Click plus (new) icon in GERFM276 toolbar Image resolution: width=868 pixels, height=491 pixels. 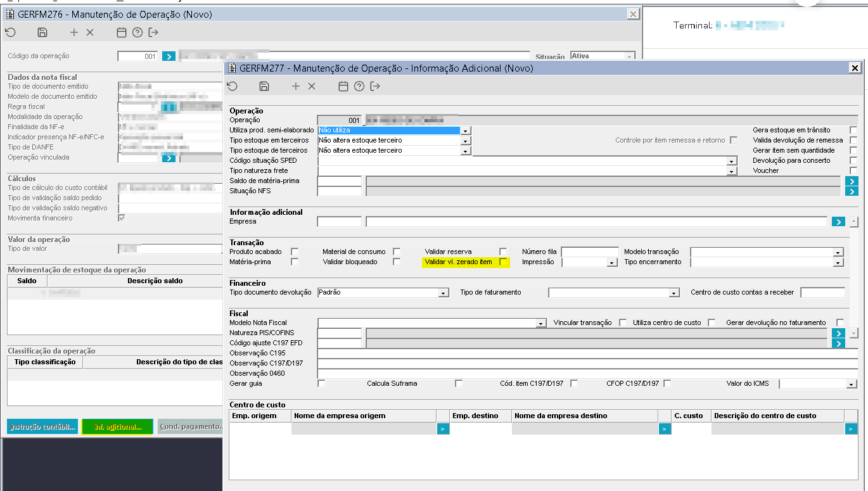(74, 32)
